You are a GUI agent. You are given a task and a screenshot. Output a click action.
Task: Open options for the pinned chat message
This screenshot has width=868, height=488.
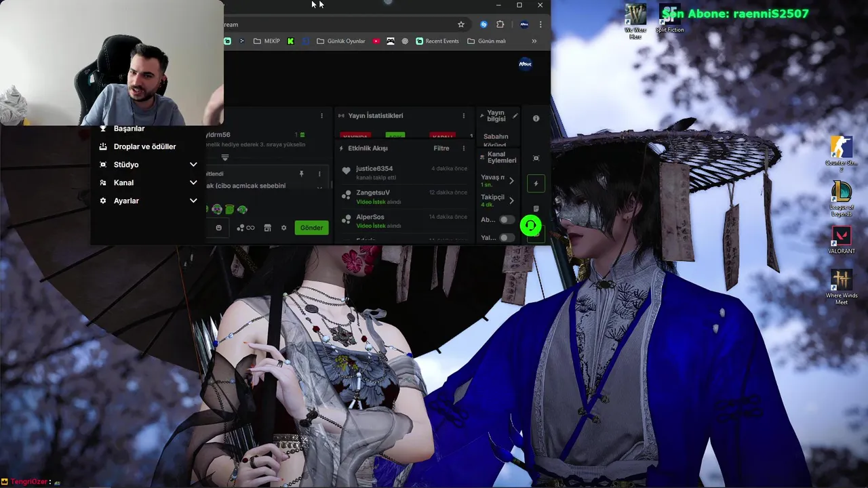[319, 174]
